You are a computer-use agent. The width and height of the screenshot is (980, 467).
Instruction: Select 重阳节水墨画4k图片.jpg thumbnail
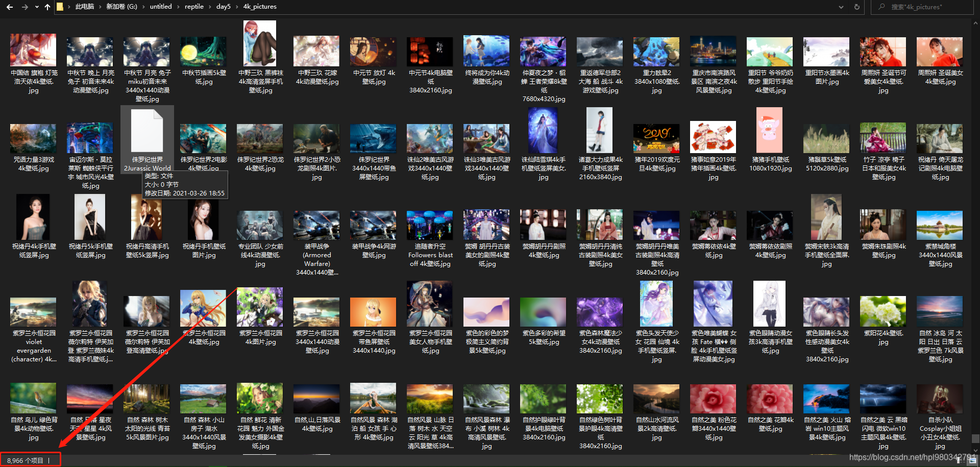[826, 52]
